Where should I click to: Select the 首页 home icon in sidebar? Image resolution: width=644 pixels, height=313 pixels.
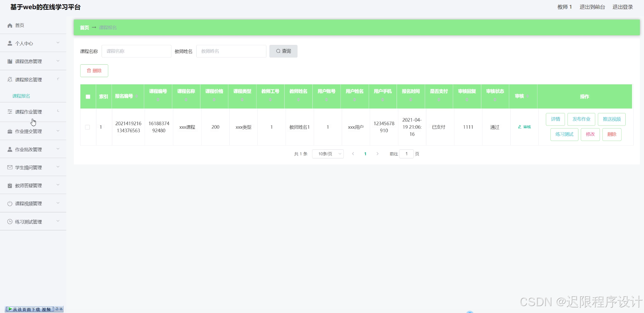[9, 25]
